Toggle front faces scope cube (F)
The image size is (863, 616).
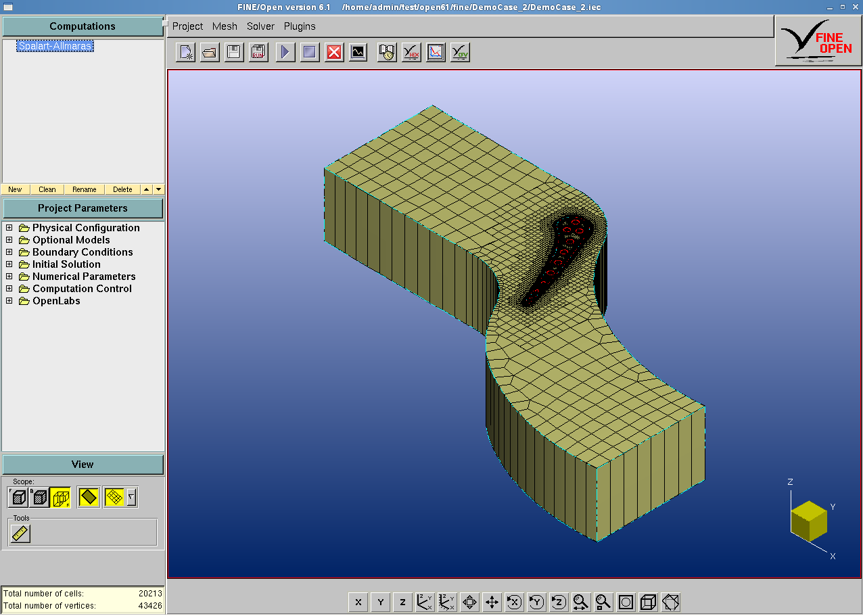tap(19, 497)
